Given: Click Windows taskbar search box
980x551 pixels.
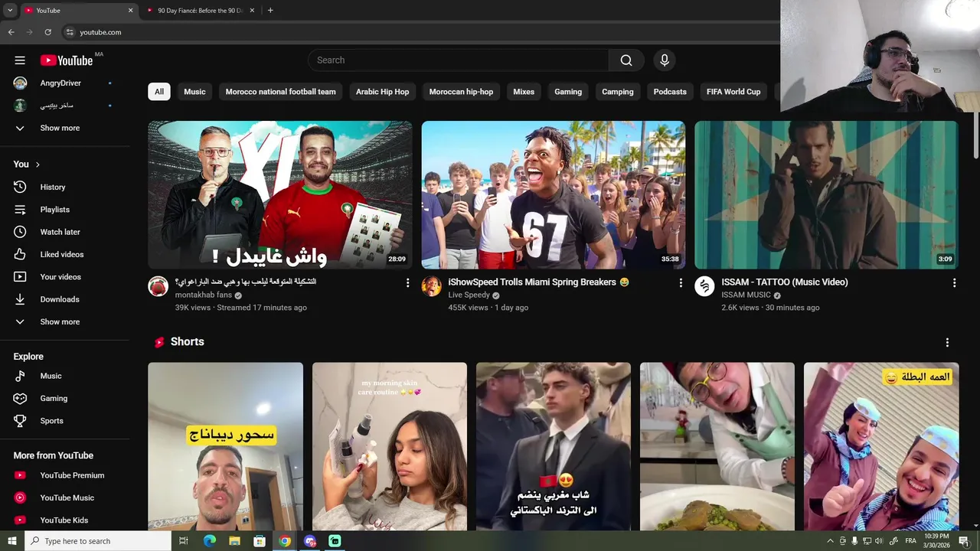Looking at the screenshot, I should click(x=98, y=541).
